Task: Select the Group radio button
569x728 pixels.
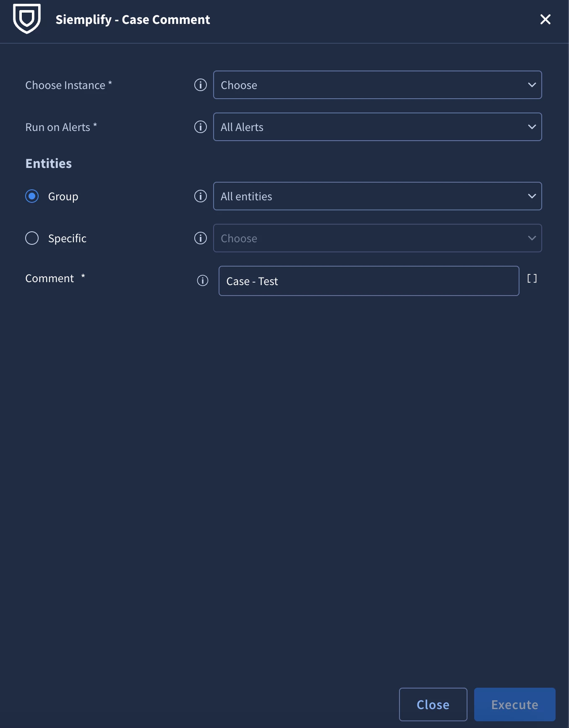Action: tap(32, 196)
